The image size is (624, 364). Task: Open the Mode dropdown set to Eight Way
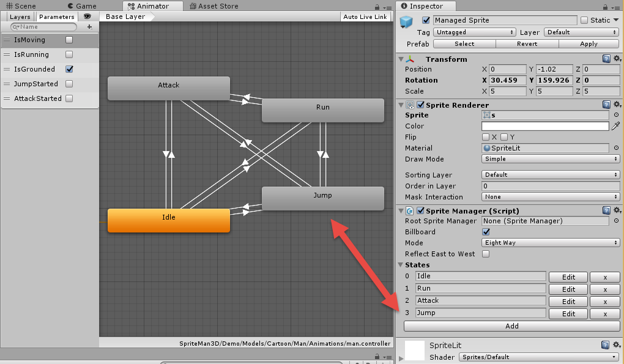549,243
